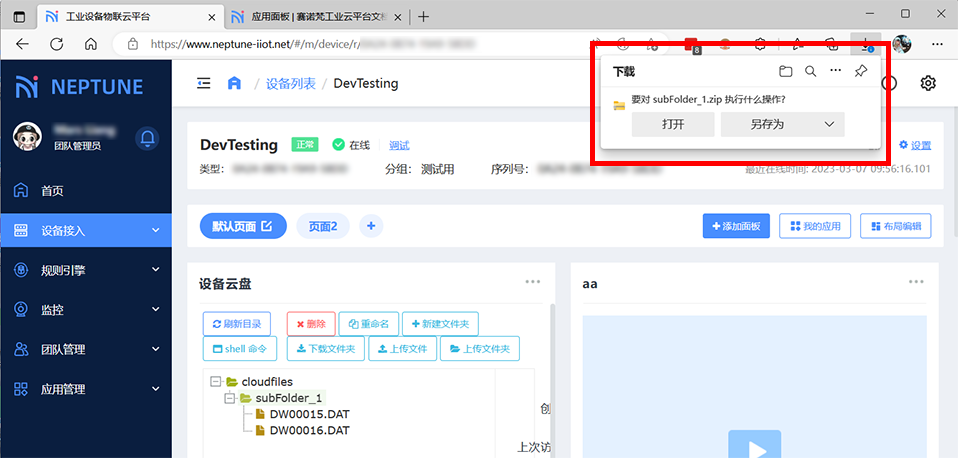
Task: Pin the downloads popup with pin icon
Action: point(861,71)
